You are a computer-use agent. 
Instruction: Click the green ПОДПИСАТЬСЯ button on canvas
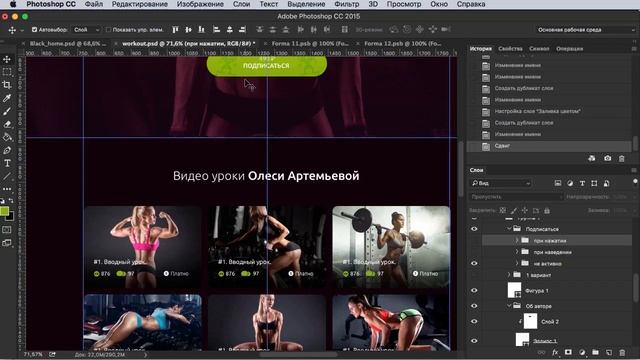tap(267, 66)
